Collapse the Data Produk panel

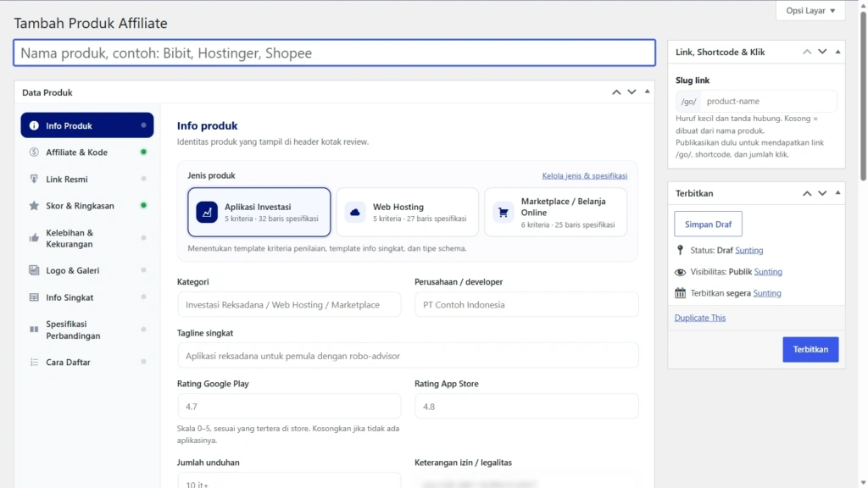(x=647, y=91)
